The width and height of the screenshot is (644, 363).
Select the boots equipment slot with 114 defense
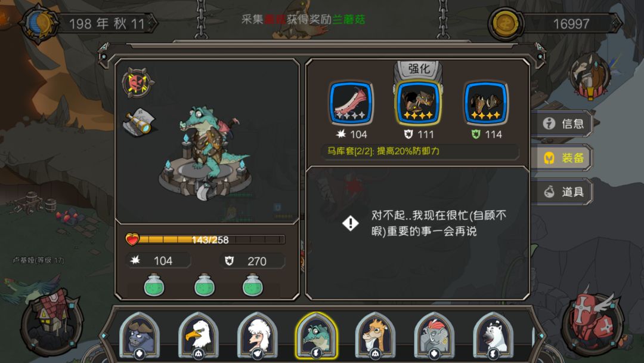(486, 102)
